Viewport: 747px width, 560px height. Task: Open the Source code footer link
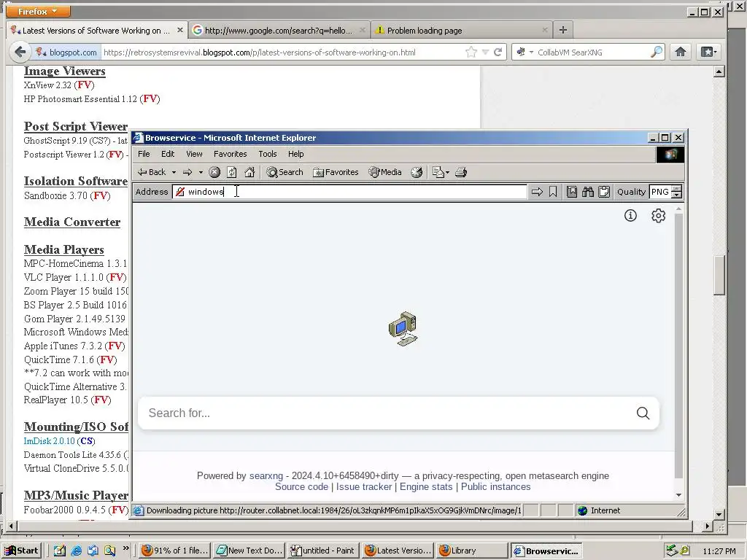coord(301,486)
